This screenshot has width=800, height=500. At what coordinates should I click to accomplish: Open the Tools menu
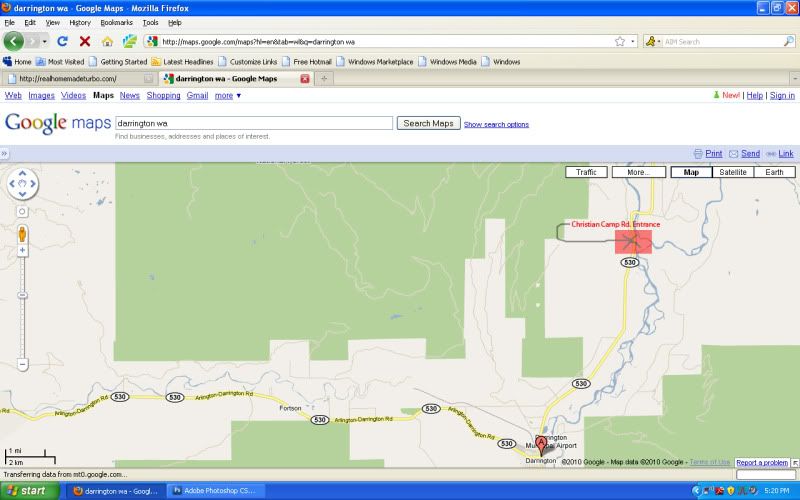pos(150,22)
